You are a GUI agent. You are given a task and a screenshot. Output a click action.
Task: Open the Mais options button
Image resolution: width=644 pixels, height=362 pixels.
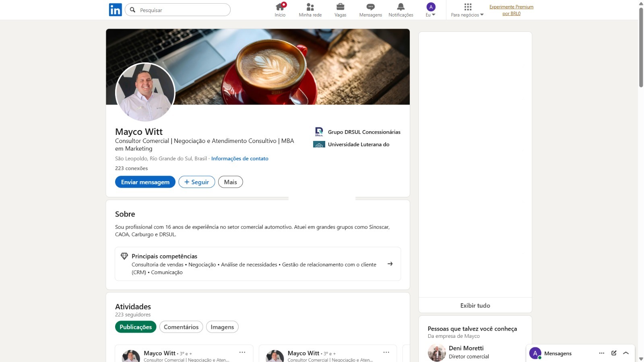click(231, 182)
